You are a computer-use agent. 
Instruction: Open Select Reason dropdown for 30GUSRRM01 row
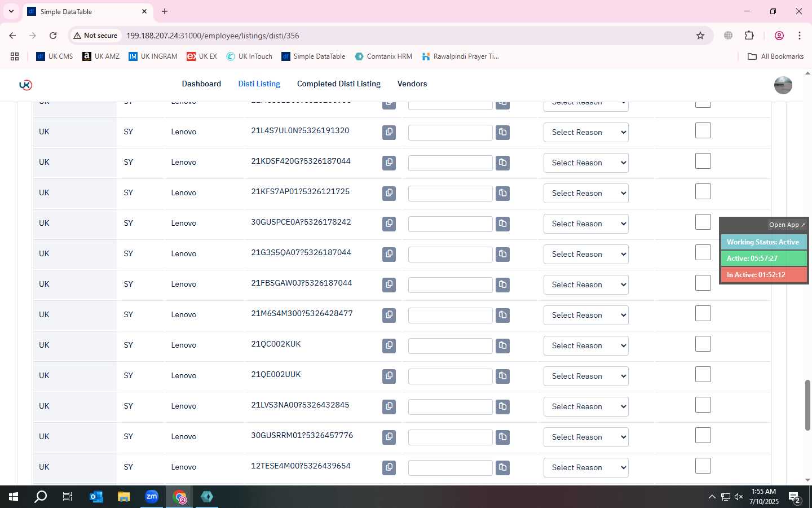click(586, 437)
